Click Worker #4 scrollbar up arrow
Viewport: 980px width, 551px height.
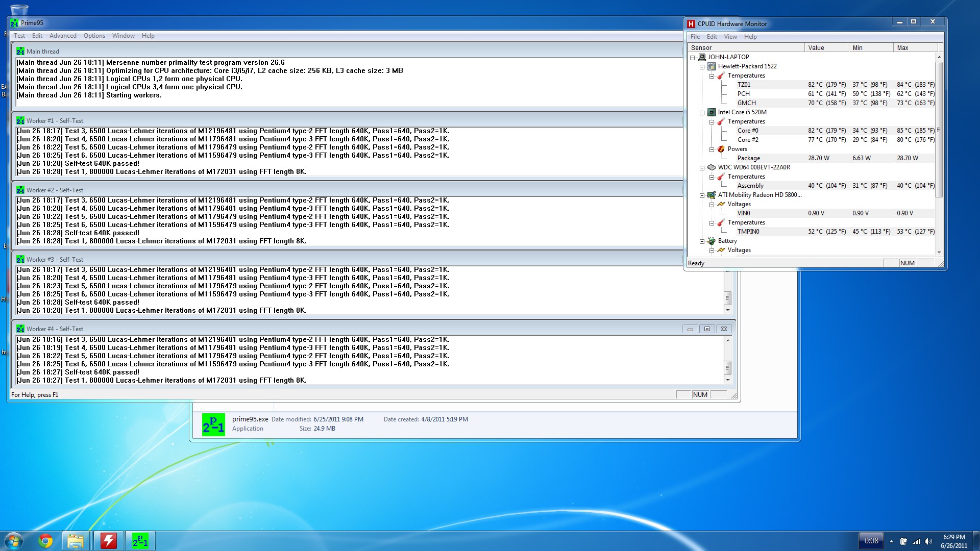(728, 340)
